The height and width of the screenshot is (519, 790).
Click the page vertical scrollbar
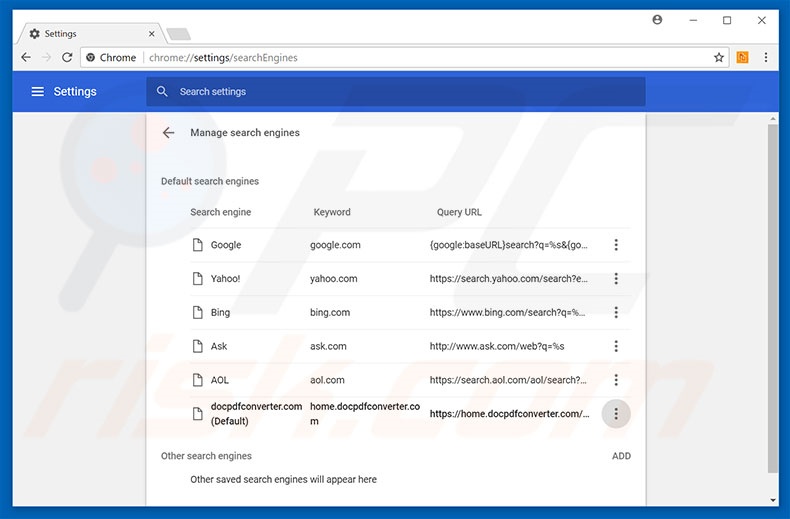click(773, 297)
